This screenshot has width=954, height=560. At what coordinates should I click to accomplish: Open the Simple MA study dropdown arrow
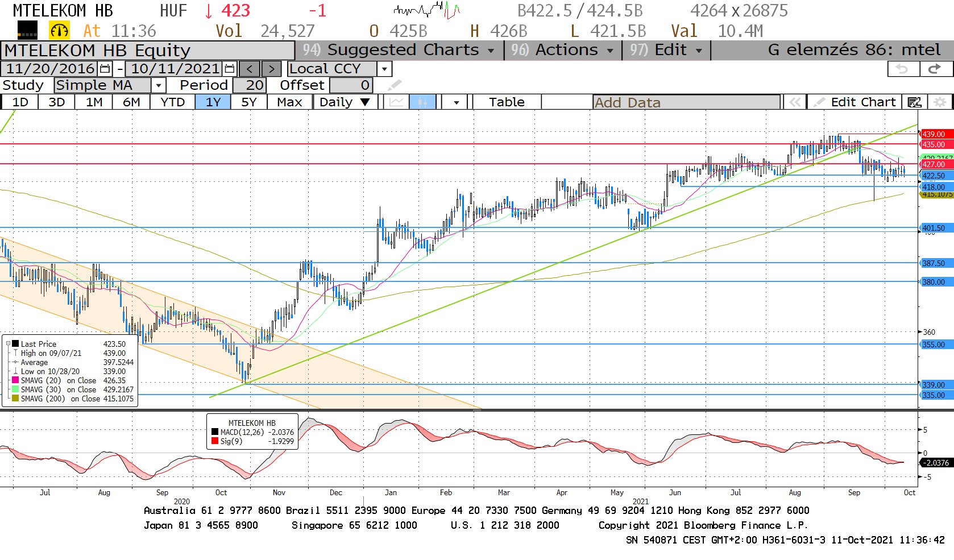click(159, 85)
